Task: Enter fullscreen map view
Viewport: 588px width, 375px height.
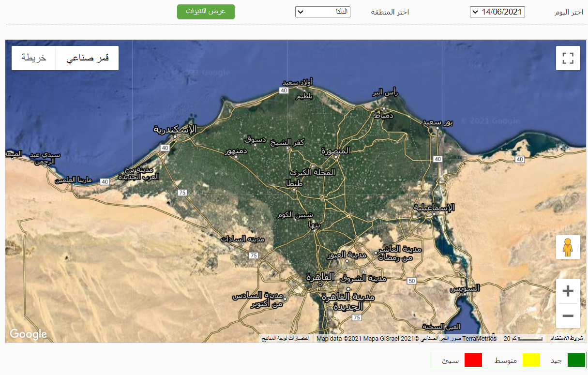Action: click(x=568, y=58)
